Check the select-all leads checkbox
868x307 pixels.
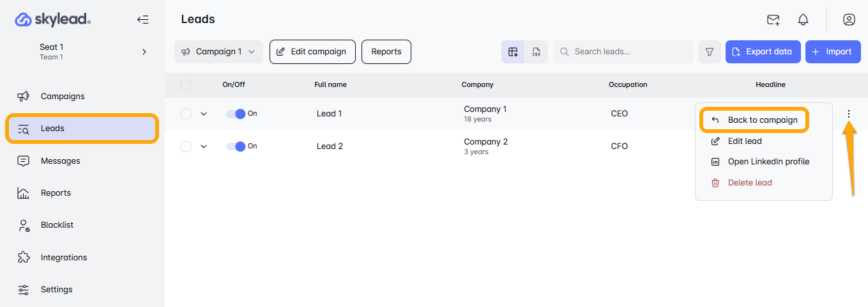[186, 84]
